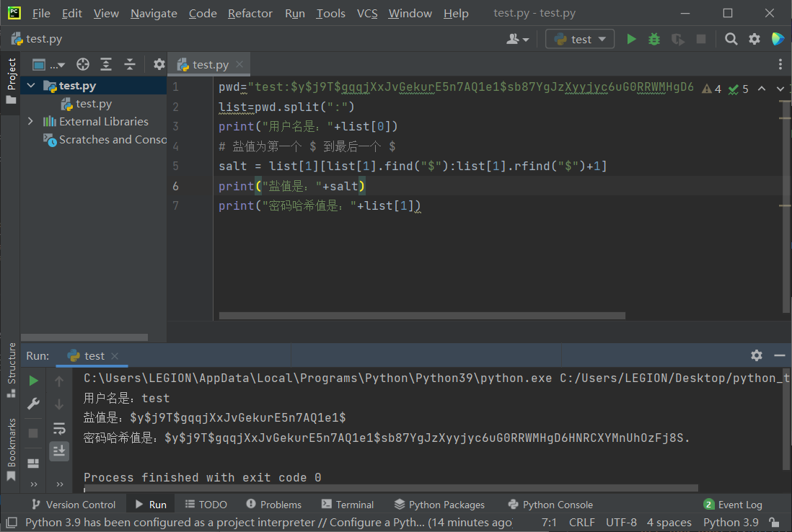Open the Navigate menu

[x=154, y=14]
